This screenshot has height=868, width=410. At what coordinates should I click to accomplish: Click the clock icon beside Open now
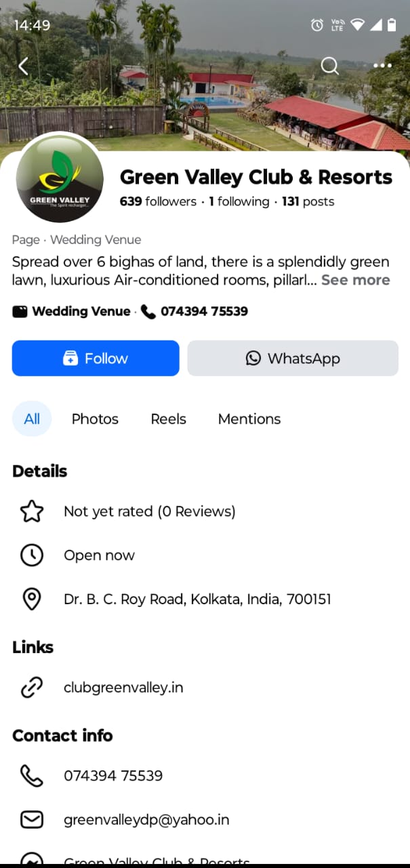coord(32,555)
